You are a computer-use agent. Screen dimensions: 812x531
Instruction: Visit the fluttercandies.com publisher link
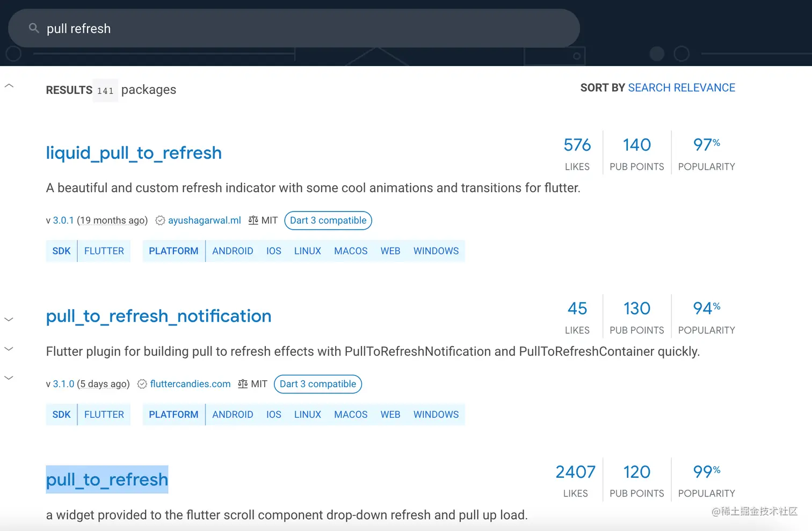pos(190,384)
